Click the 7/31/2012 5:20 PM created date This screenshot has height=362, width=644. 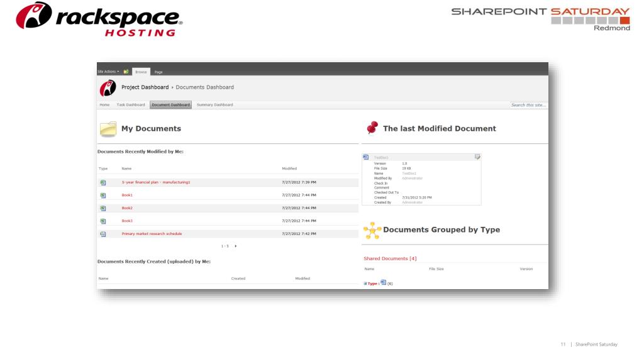(x=416, y=197)
